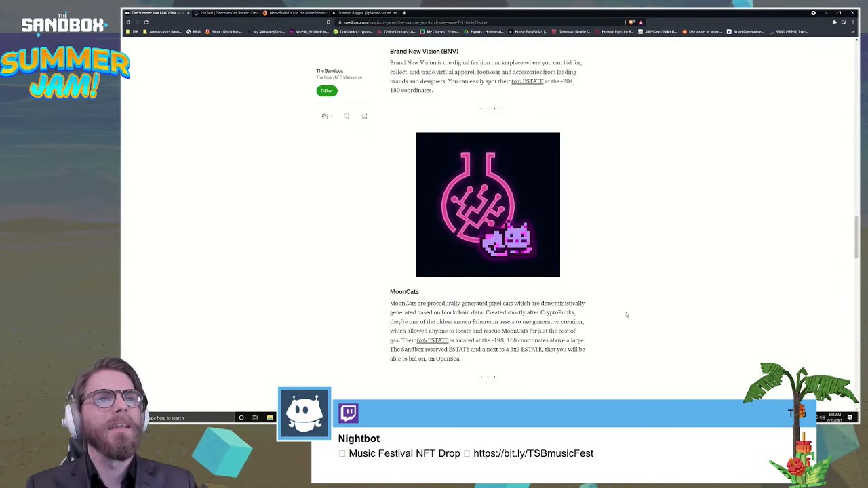This screenshot has height=488, width=868.
Task: Open the Brave Shields lion icon
Action: pos(632,22)
